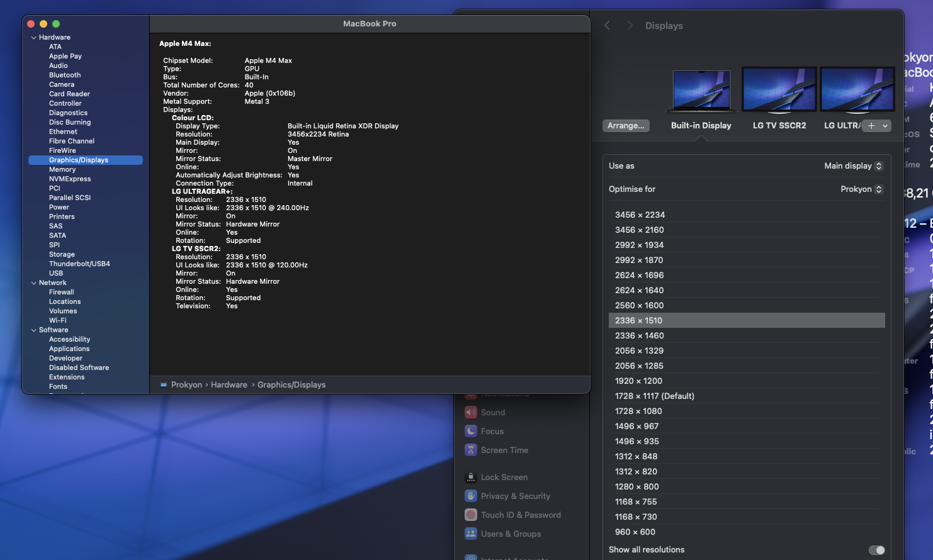Select Memory in hardware list
The image size is (933, 560).
62,169
